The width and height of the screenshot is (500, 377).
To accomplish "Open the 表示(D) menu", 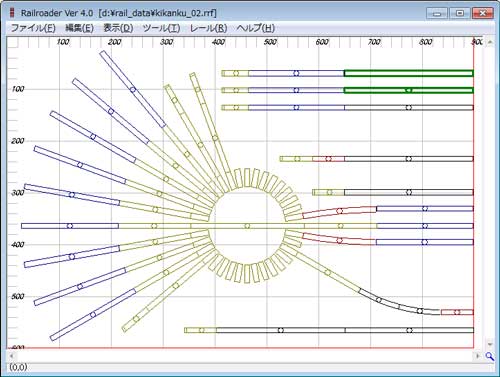I will [118, 28].
